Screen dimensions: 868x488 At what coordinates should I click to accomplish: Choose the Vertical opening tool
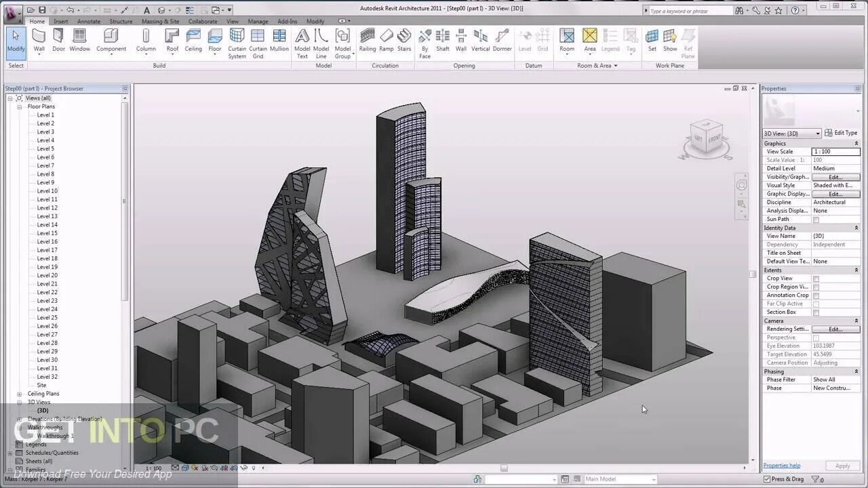tap(481, 41)
